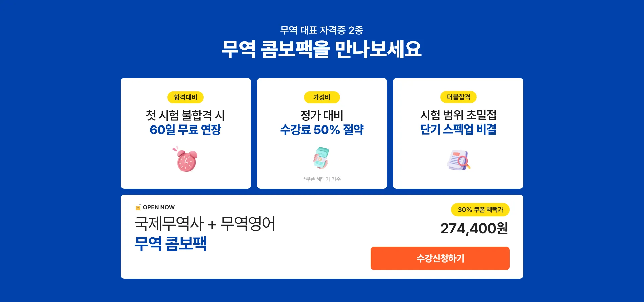
Task: Click the 수강신청하기 orange button
Action: pos(440,258)
